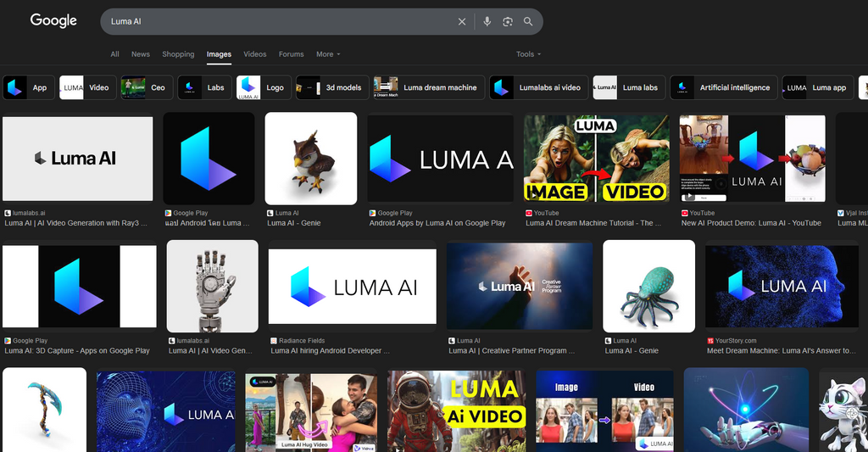Click the lumalabs.ai source under first result
Image resolution: width=868 pixels, height=452 pixels.
(x=29, y=213)
